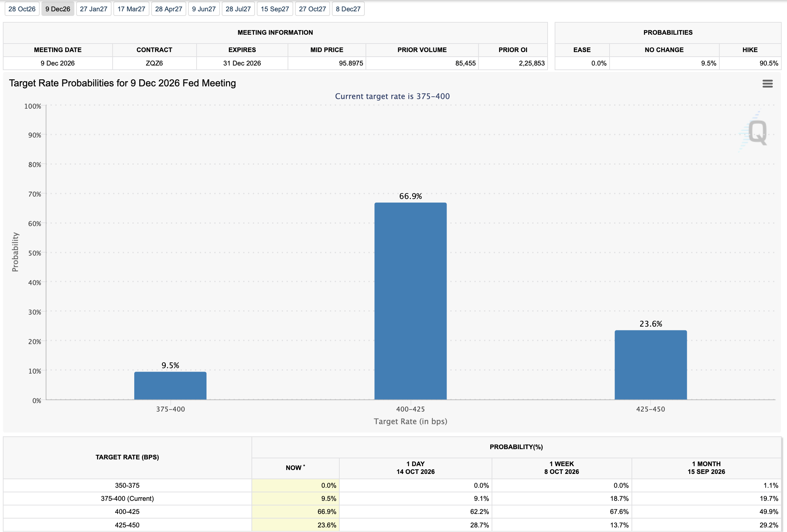The image size is (787, 532).
Task: Open the 9 Jun27 meeting tab
Action: coord(204,9)
